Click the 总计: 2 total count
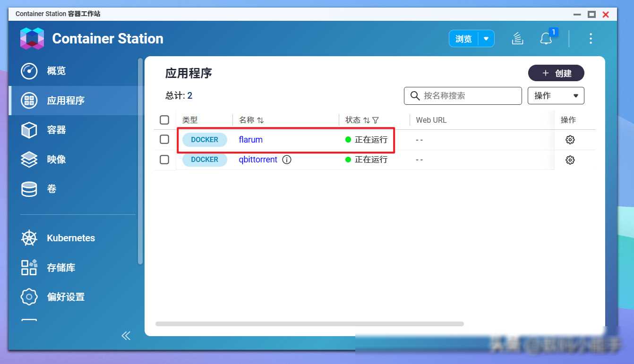Image resolution: width=634 pixels, height=364 pixels. click(x=179, y=96)
